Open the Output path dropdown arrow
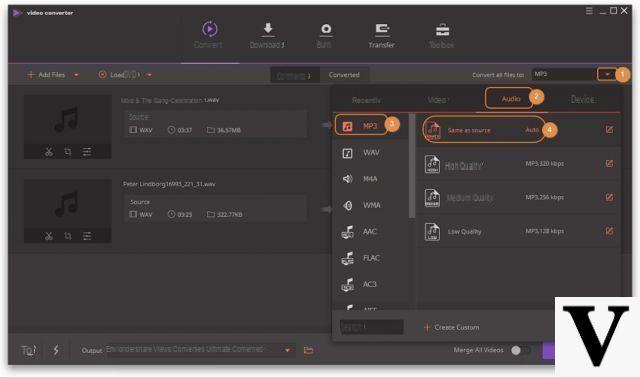This screenshot has height=377, width=640. (287, 350)
